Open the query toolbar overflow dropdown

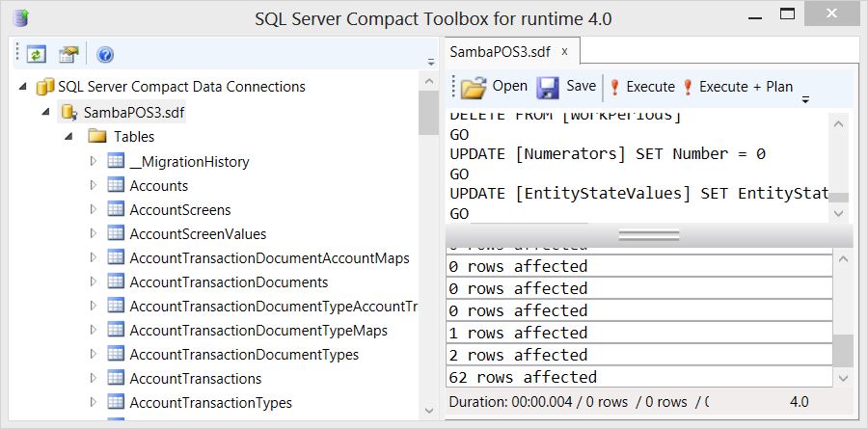(x=805, y=97)
